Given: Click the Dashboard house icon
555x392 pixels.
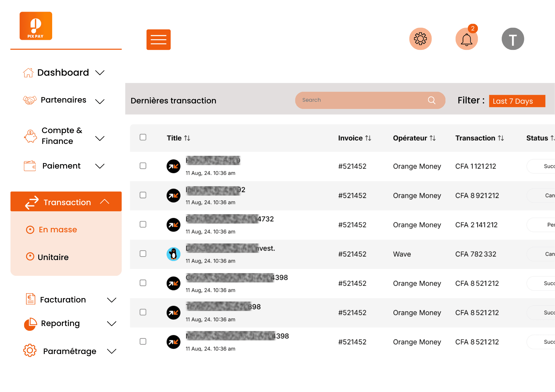Looking at the screenshot, I should click(x=28, y=73).
